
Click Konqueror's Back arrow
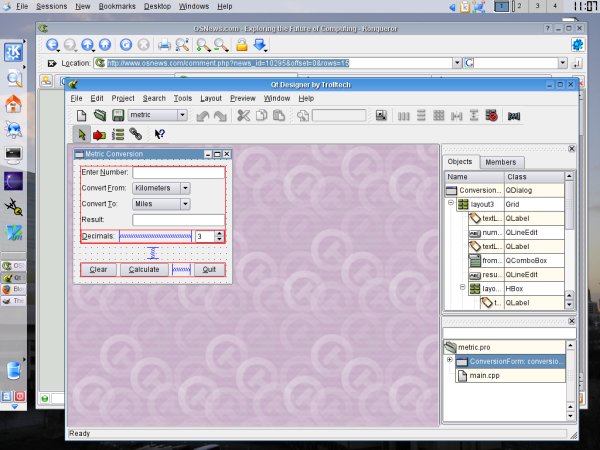click(x=52, y=45)
